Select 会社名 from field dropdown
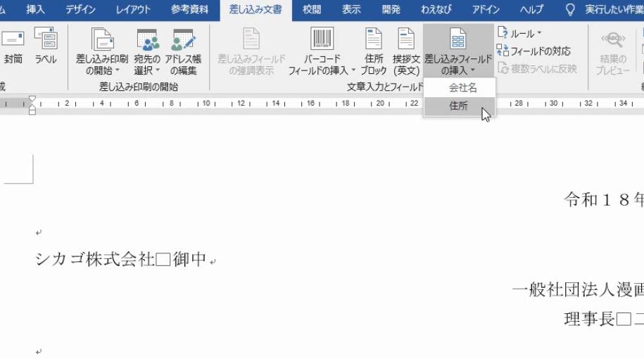 [x=460, y=87]
